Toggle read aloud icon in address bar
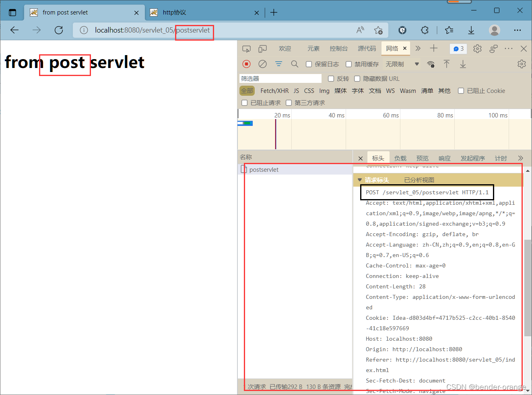Image resolution: width=532 pixels, height=395 pixels. tap(360, 30)
